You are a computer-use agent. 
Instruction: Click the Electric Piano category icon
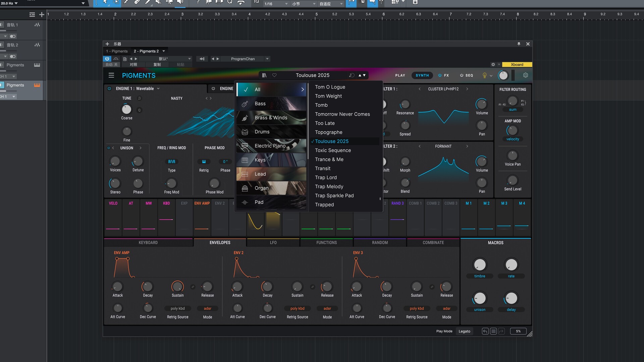245,146
